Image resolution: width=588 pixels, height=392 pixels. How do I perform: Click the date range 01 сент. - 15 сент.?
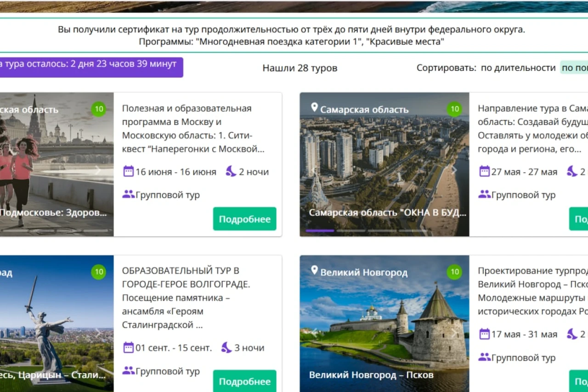(x=174, y=347)
